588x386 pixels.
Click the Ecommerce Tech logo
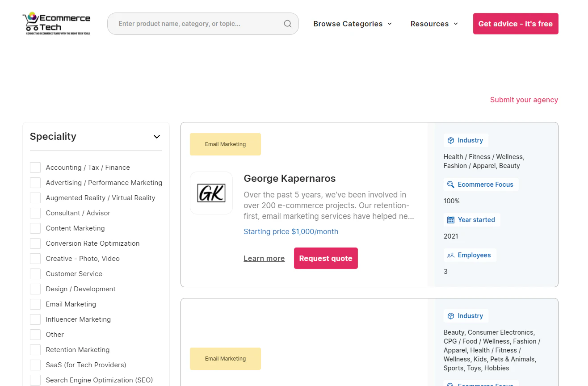56,24
